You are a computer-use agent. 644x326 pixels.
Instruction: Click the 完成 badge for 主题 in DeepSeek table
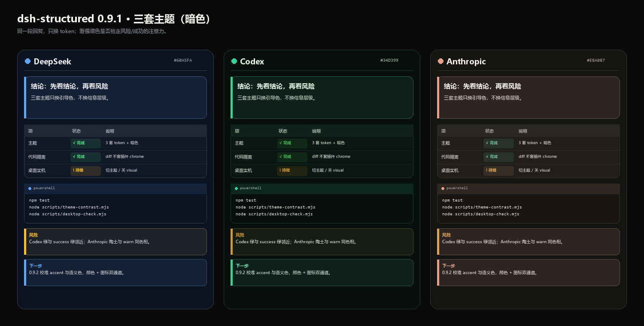pos(85,143)
